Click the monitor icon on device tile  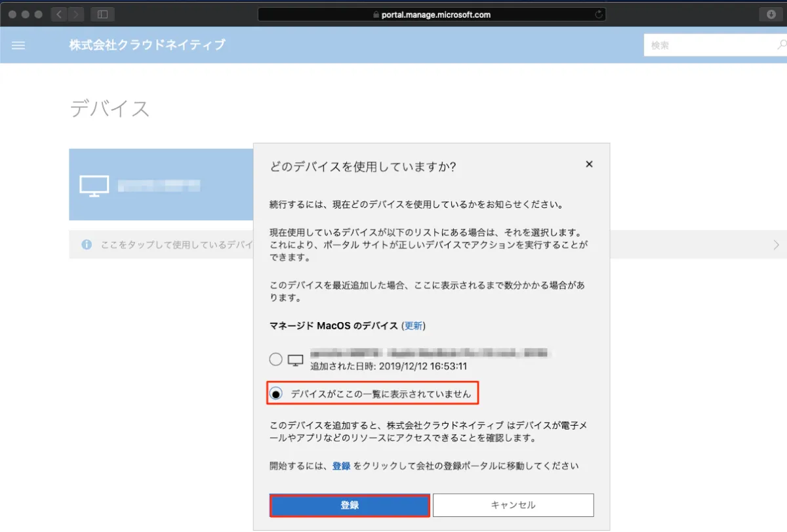click(94, 186)
